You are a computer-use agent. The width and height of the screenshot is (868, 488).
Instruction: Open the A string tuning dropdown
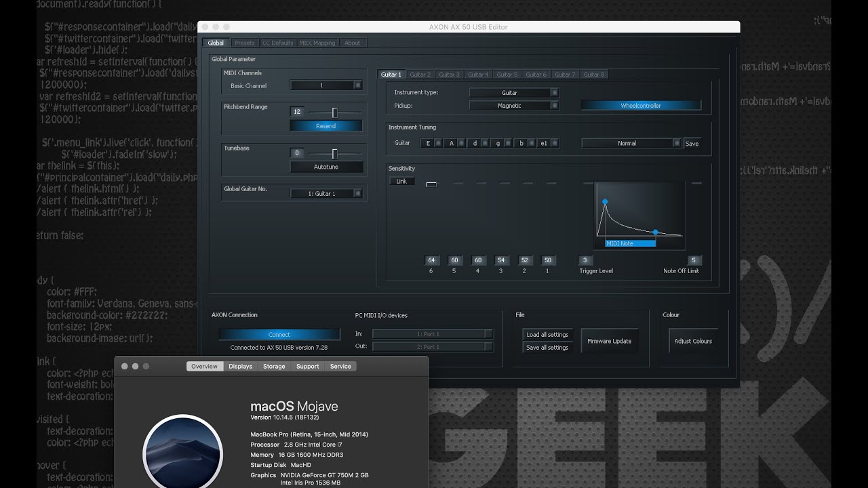click(454, 143)
